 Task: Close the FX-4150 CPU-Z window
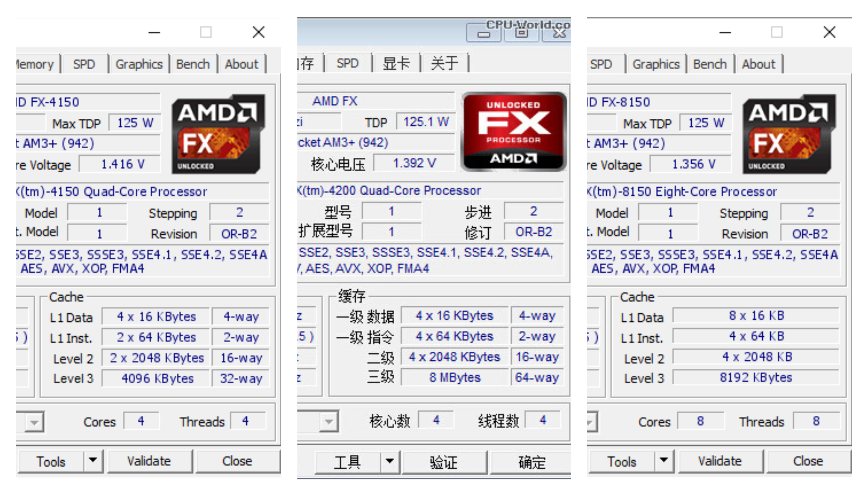pyautogui.click(x=259, y=32)
